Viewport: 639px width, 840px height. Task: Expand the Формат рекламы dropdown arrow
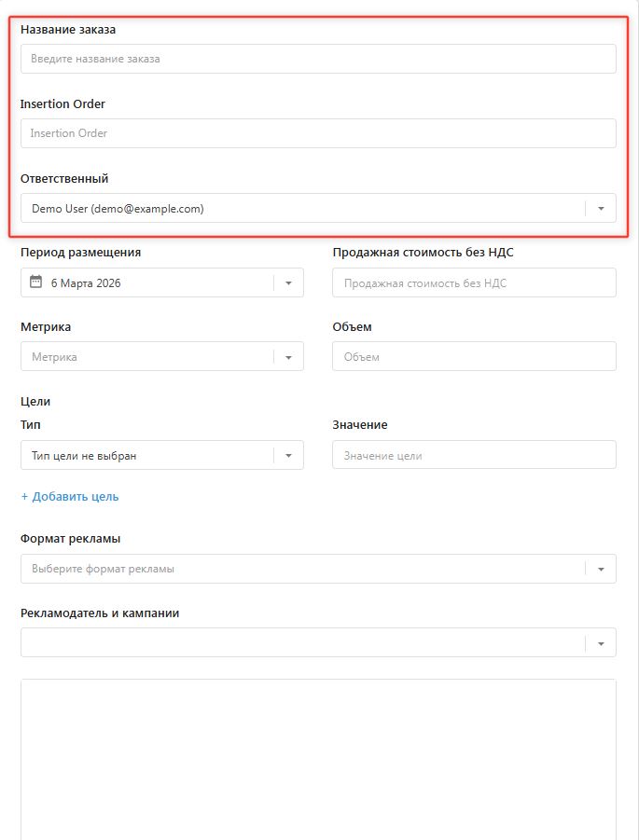pyautogui.click(x=601, y=569)
